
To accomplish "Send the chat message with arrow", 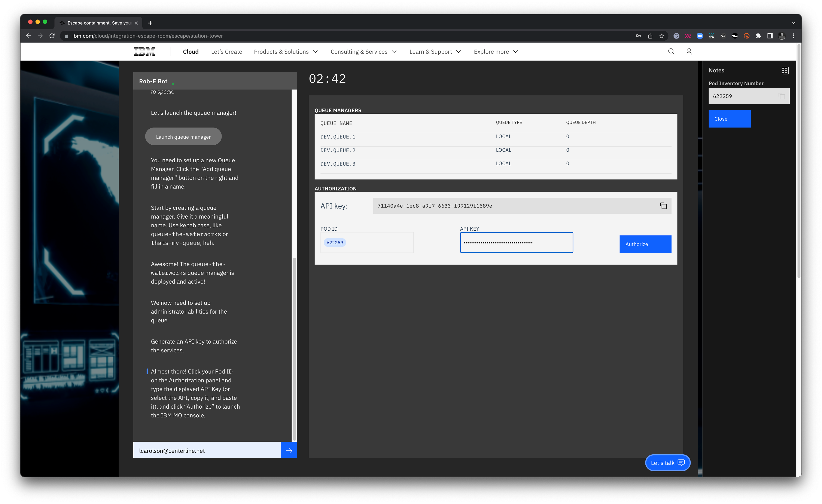I will (x=289, y=450).
